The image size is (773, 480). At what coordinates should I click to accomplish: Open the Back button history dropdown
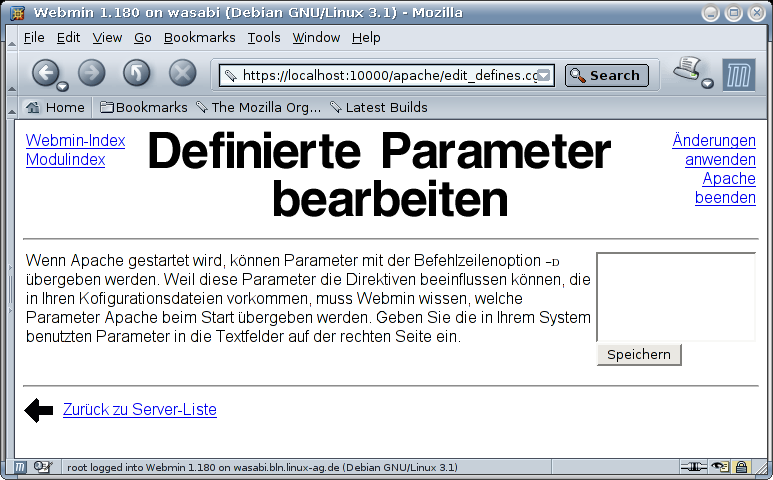[x=63, y=87]
